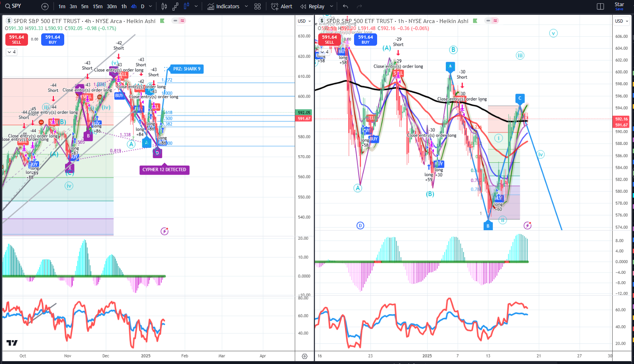
Task: Create an Alert
Action: coord(282,6)
